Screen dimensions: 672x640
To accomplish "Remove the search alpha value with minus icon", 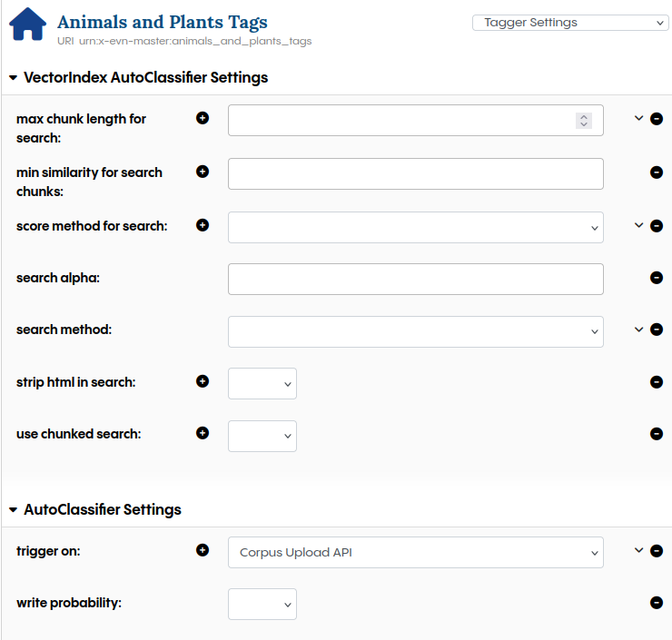I will pyautogui.click(x=657, y=278).
